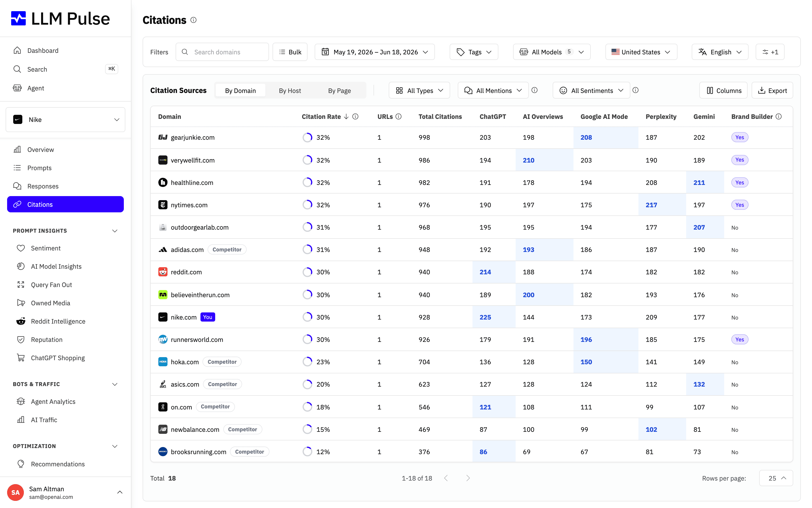
Task: Switch to the By Domain tab
Action: pyautogui.click(x=240, y=90)
